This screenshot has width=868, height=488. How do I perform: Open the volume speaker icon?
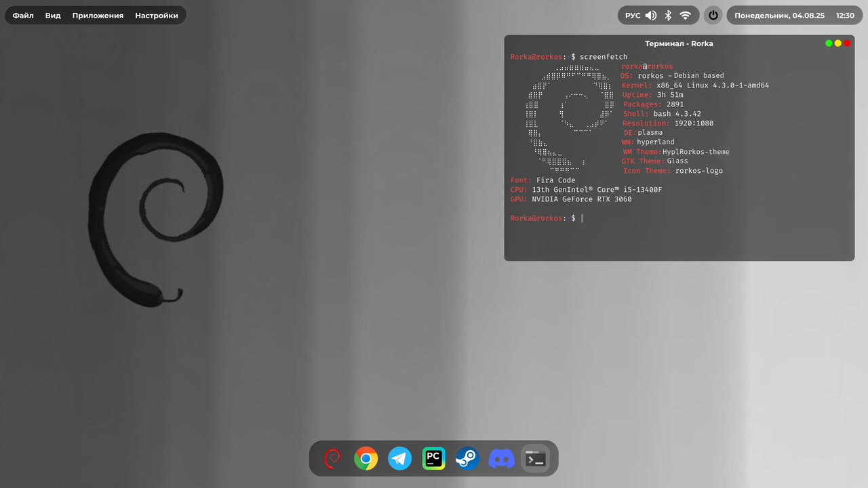coord(651,16)
